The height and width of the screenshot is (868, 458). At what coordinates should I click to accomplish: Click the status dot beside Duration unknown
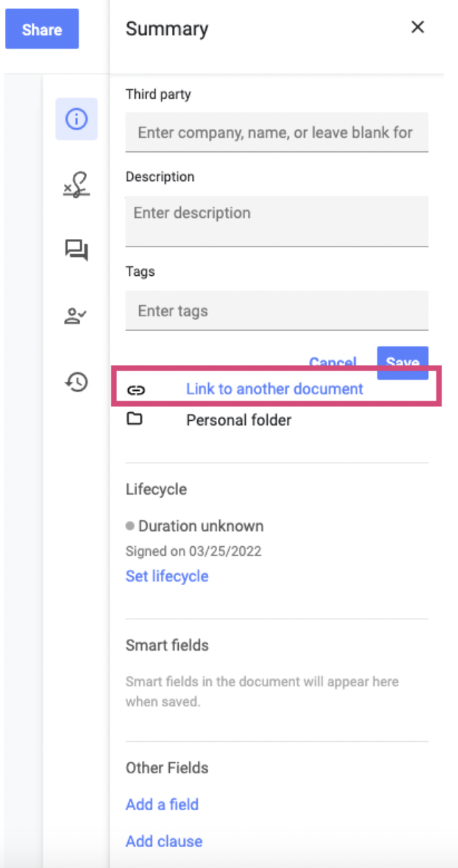point(129,526)
